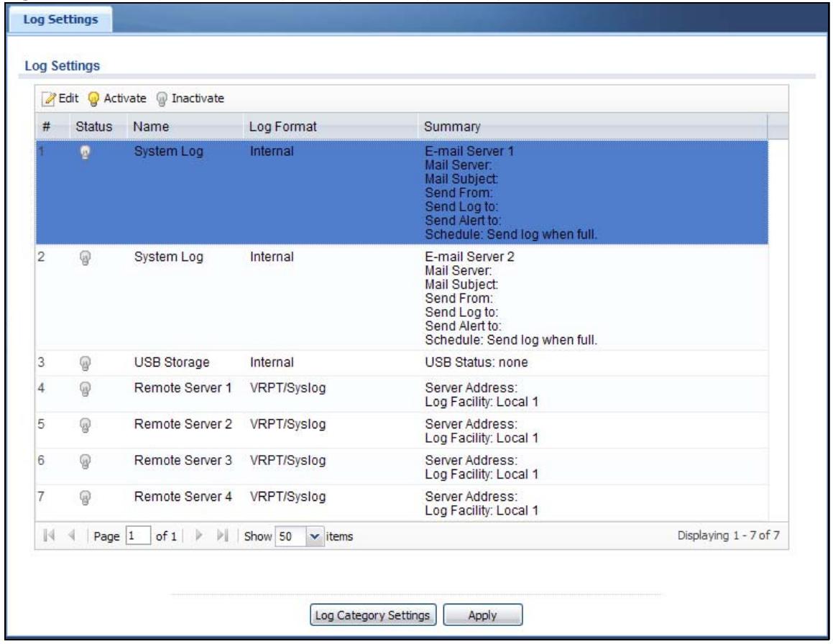Click Displaying 1 - 7 of 7 text
Screen dimensions: 833x644
tap(728, 535)
